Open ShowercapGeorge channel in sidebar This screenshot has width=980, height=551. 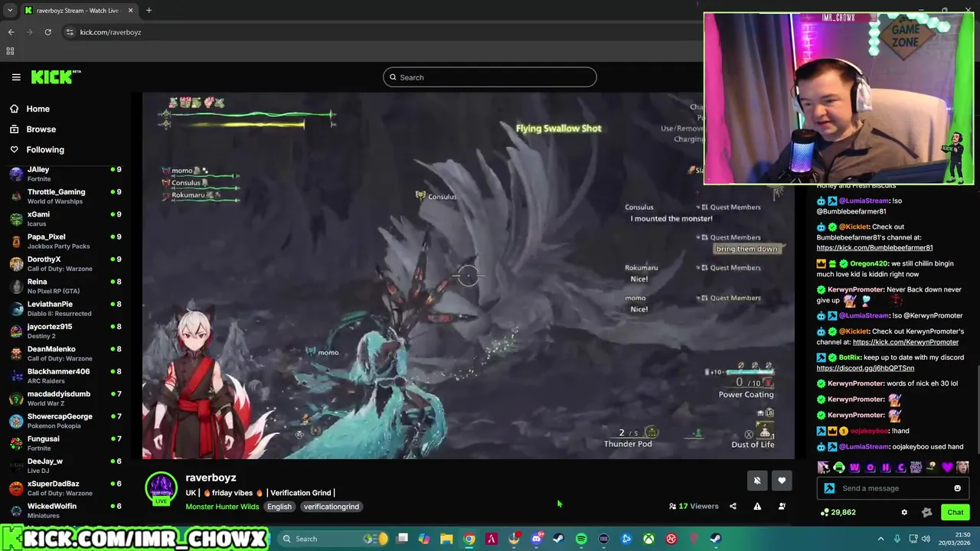(x=65, y=420)
